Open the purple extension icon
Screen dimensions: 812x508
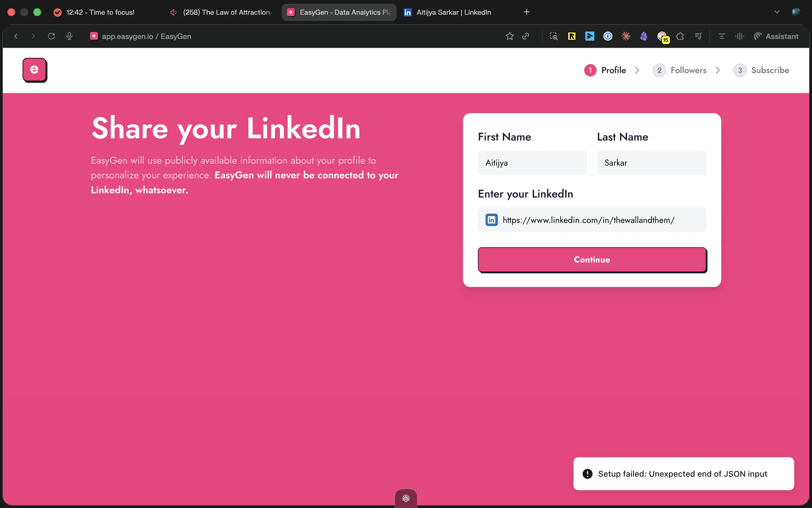[644, 36]
